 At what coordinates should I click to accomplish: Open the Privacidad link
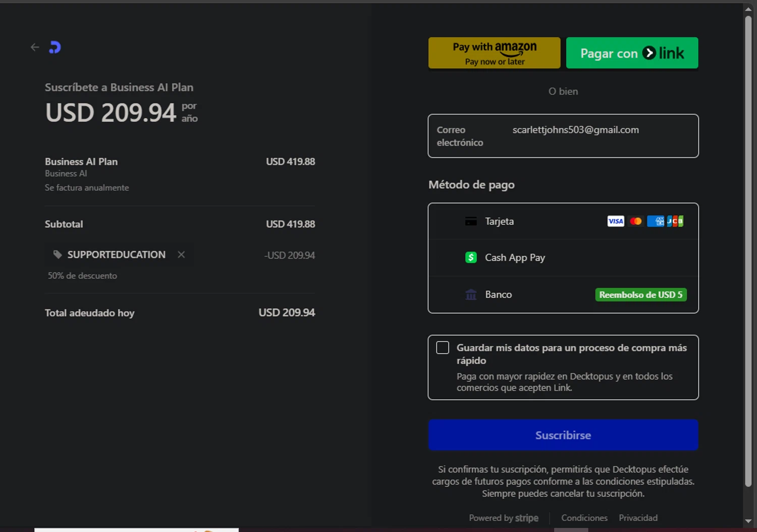pyautogui.click(x=638, y=518)
